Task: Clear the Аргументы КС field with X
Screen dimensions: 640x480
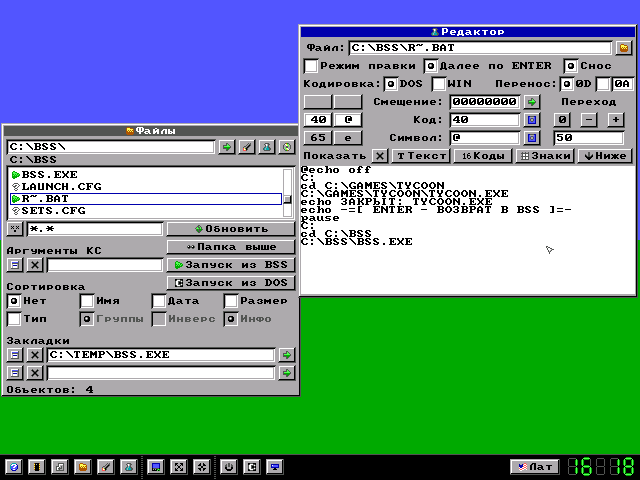Action: coord(35,265)
